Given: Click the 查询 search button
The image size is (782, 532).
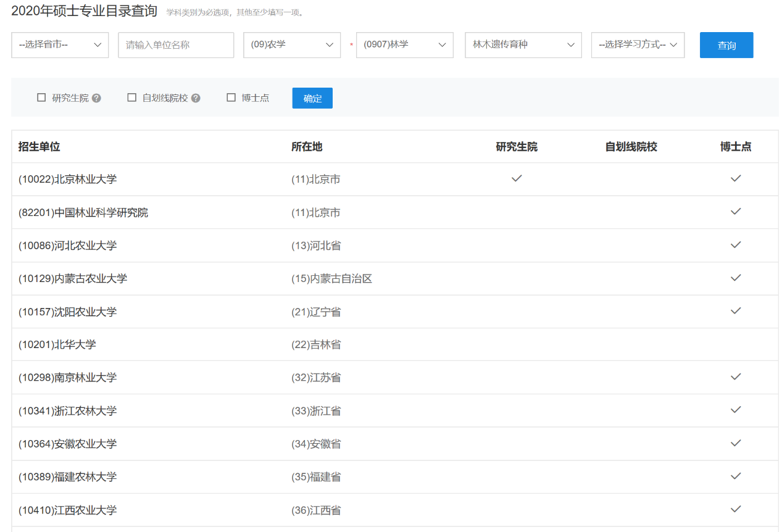Looking at the screenshot, I should 726,45.
